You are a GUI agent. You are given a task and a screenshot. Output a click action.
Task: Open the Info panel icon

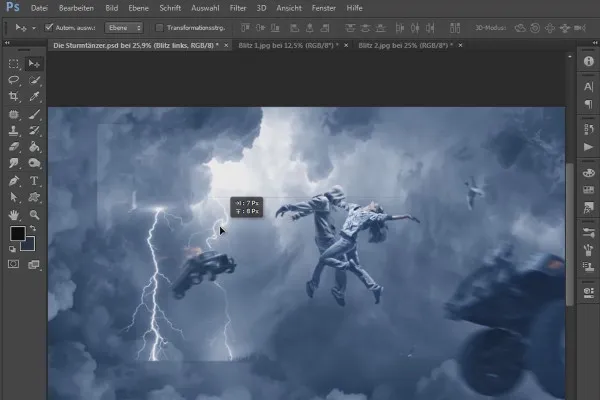point(587,61)
